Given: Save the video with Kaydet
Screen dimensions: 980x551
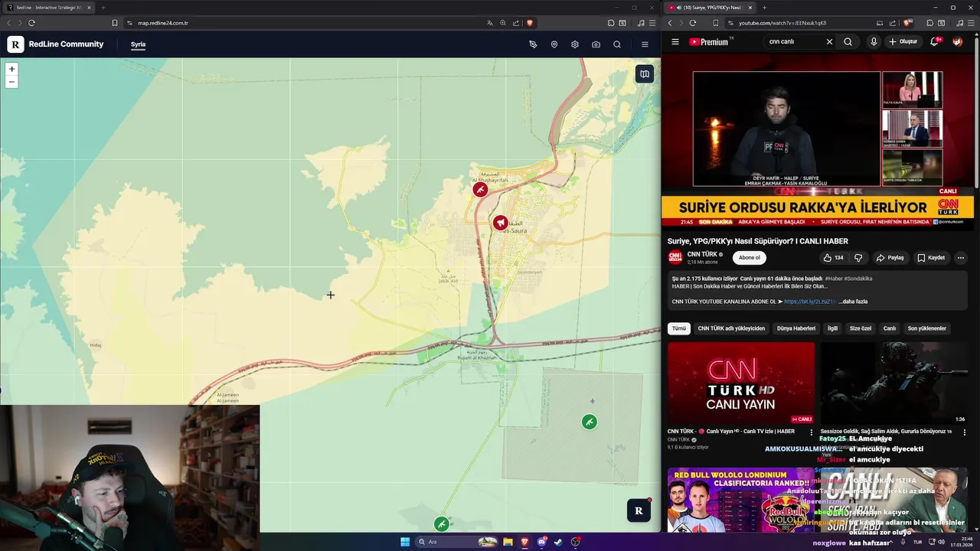Looking at the screenshot, I should pyautogui.click(x=931, y=258).
